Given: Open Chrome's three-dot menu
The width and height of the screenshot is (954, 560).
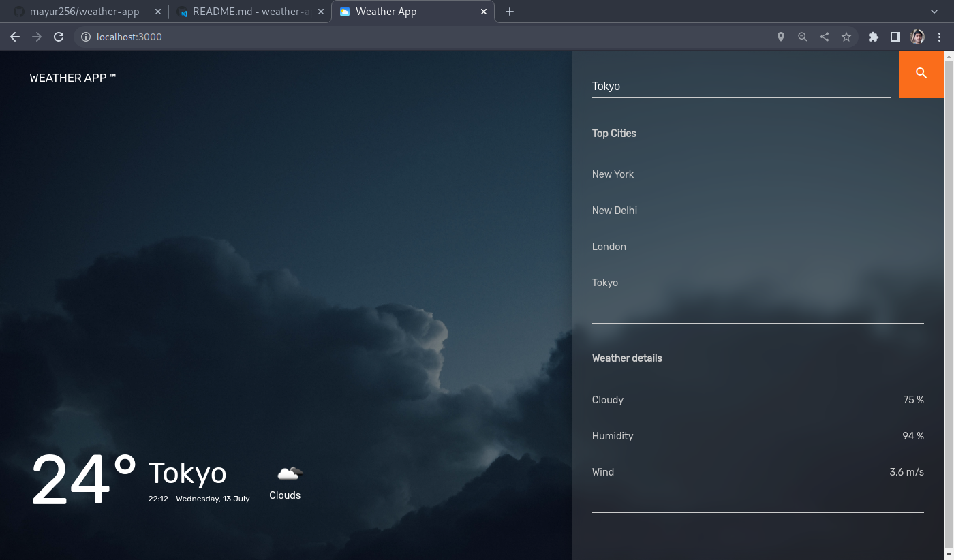Looking at the screenshot, I should 940,37.
